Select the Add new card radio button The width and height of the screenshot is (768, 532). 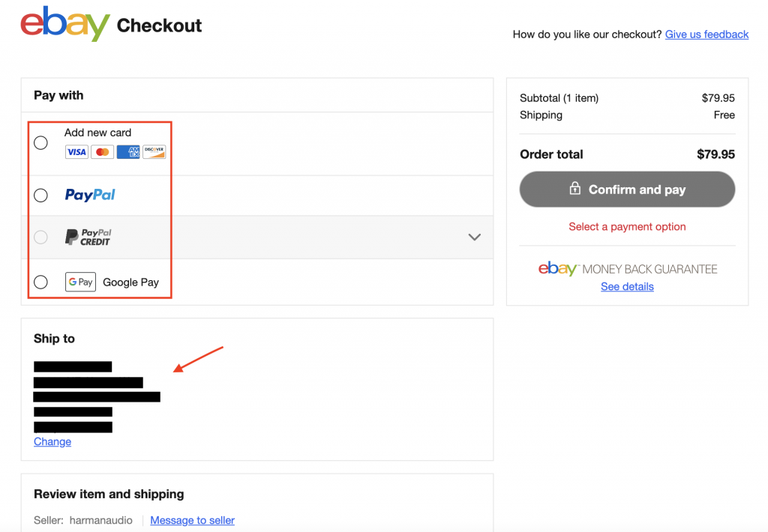[x=40, y=142]
